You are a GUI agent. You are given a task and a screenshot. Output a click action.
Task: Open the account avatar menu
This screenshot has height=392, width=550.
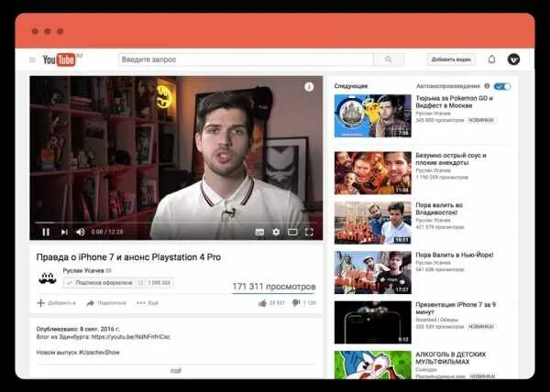click(x=513, y=60)
